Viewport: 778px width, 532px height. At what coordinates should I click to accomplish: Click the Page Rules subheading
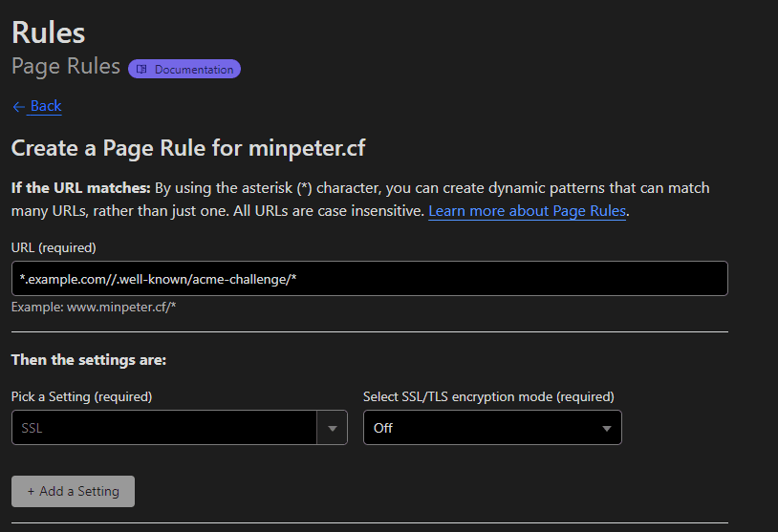pyautogui.click(x=66, y=67)
